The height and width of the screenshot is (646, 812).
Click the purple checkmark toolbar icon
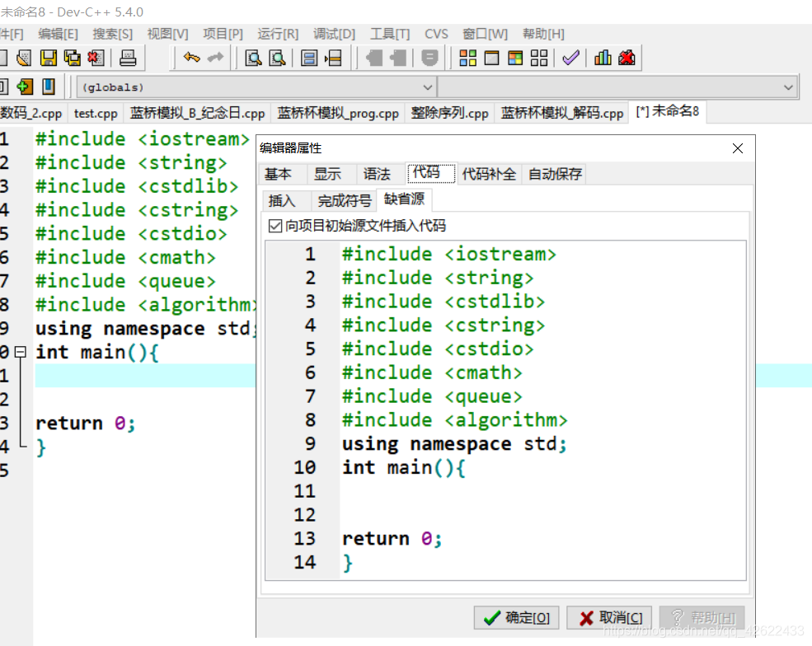pos(570,58)
